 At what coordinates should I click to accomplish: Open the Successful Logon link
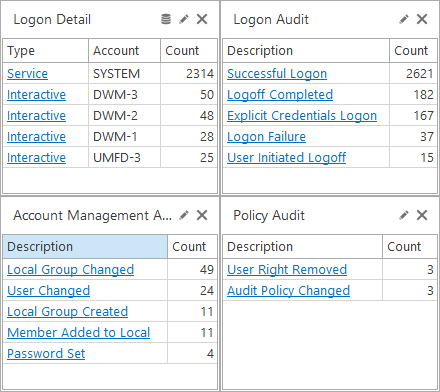point(277,74)
